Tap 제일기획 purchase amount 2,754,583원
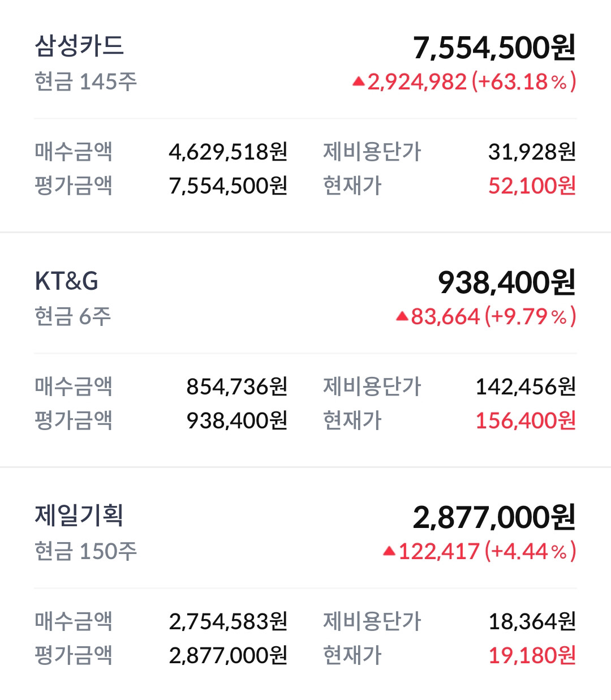The width and height of the screenshot is (611, 700). coord(229,621)
